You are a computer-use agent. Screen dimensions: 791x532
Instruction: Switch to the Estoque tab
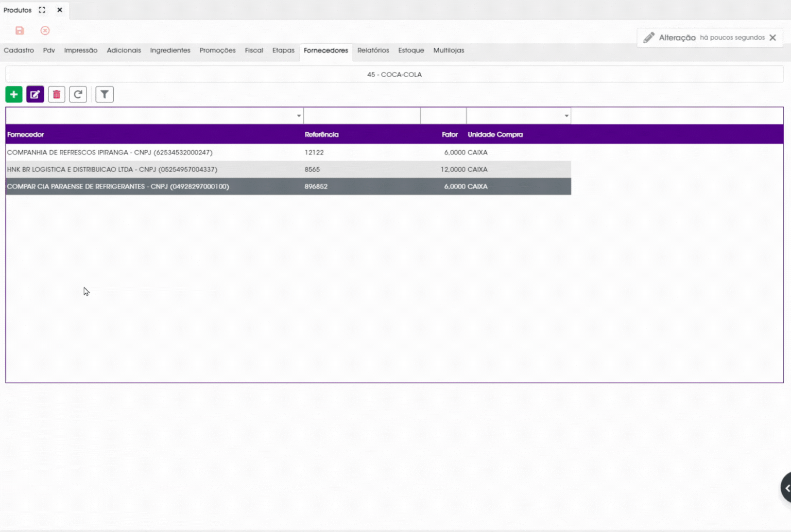click(411, 50)
